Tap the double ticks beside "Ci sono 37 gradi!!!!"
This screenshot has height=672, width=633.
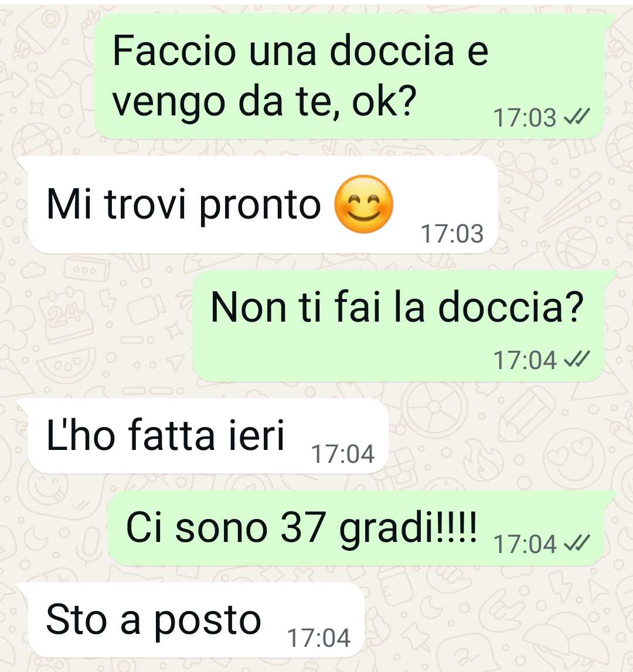(x=576, y=544)
